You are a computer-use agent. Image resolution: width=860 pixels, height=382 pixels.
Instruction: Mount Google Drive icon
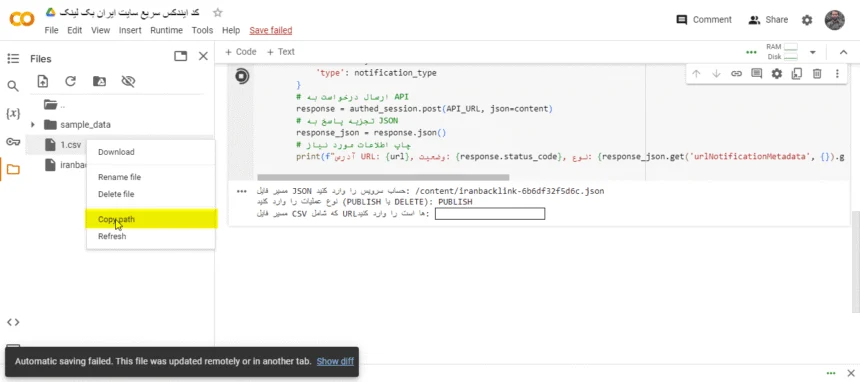99,81
